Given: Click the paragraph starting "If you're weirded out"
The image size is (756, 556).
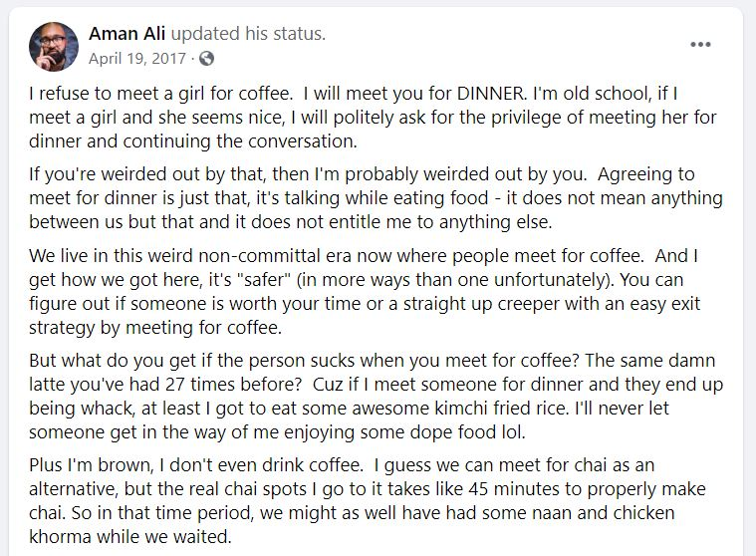Looking at the screenshot, I should [x=376, y=198].
